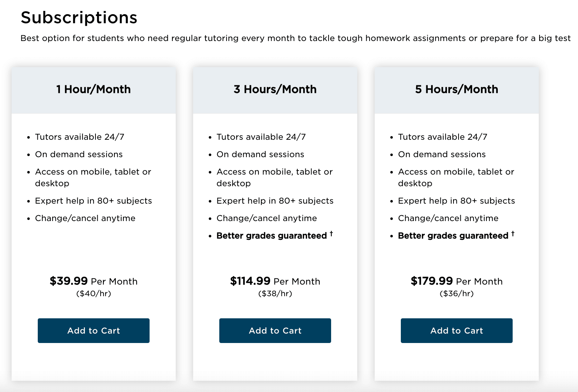The width and height of the screenshot is (578, 392).
Task: Select the 1 Hour/Month plan header
Action: pyautogui.click(x=93, y=89)
